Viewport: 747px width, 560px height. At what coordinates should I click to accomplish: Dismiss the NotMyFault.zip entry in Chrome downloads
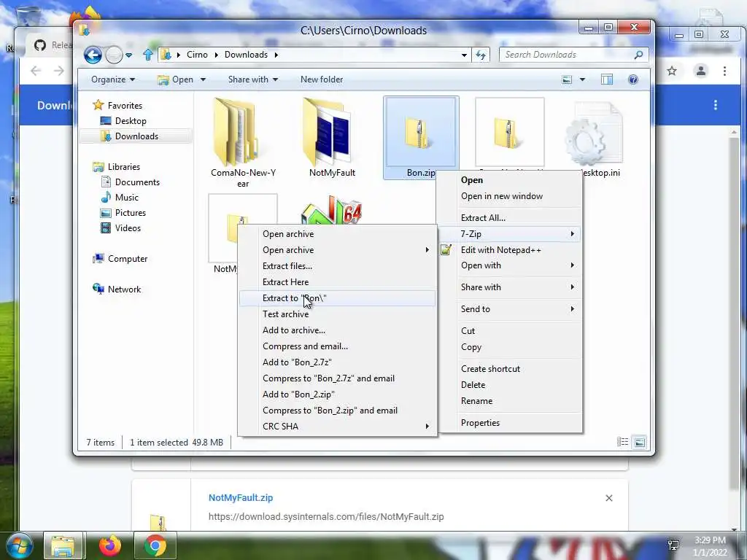pos(609,498)
